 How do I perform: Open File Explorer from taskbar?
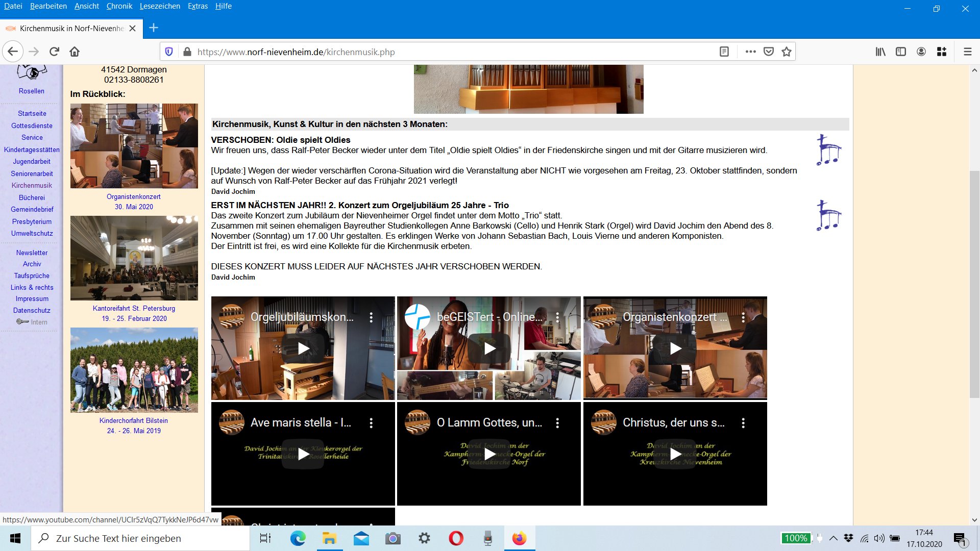(x=329, y=538)
